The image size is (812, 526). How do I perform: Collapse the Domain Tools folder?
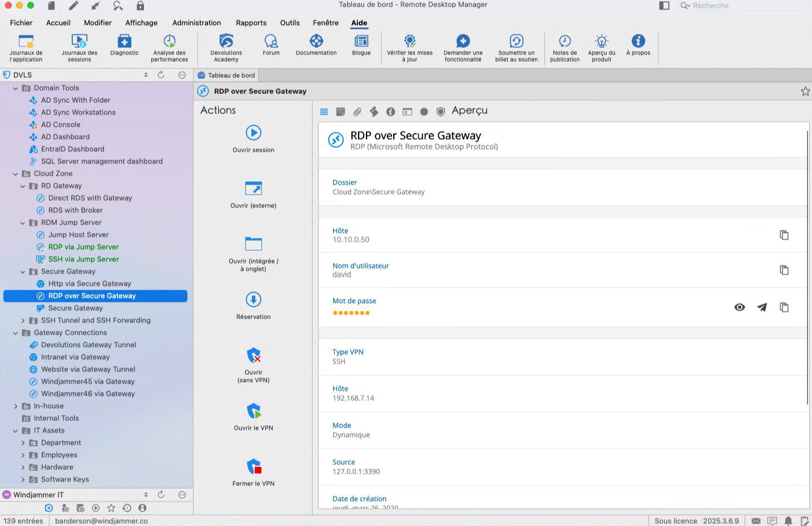pyautogui.click(x=16, y=88)
